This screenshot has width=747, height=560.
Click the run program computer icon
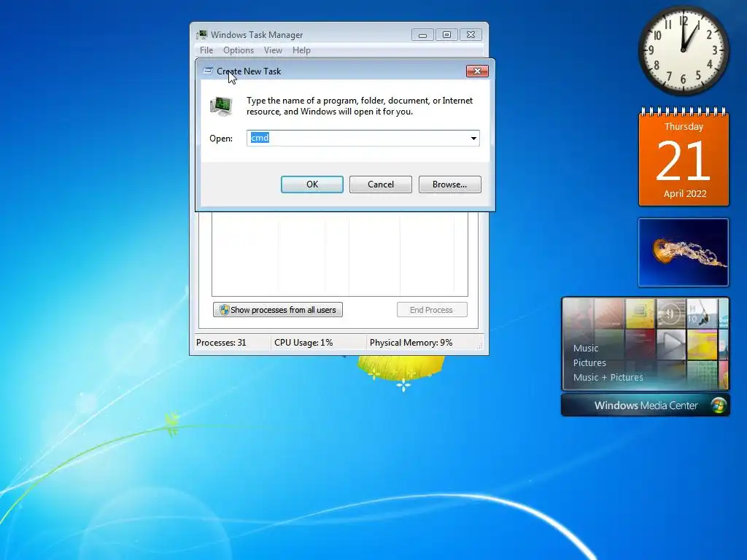(x=221, y=106)
